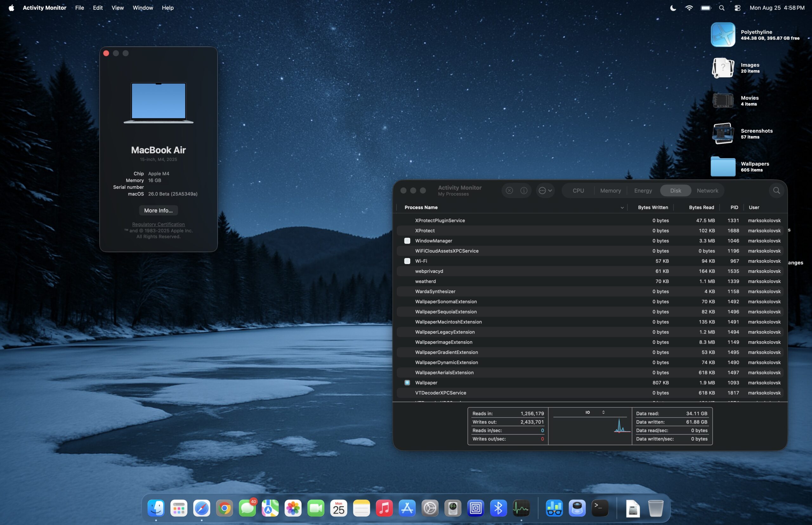
Task: Launch Music app in the Dock
Action: [384, 508]
